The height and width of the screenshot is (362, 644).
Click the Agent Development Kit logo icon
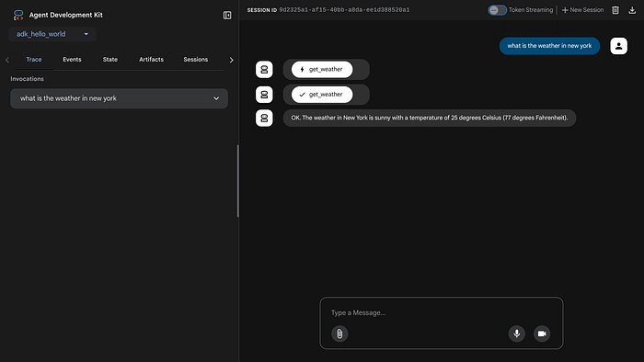coord(18,16)
